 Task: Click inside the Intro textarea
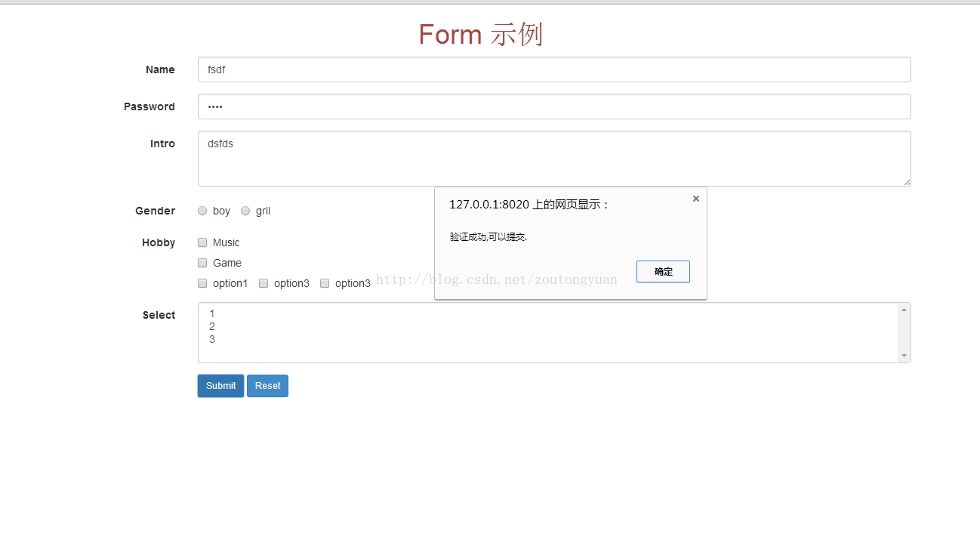pyautogui.click(x=554, y=159)
